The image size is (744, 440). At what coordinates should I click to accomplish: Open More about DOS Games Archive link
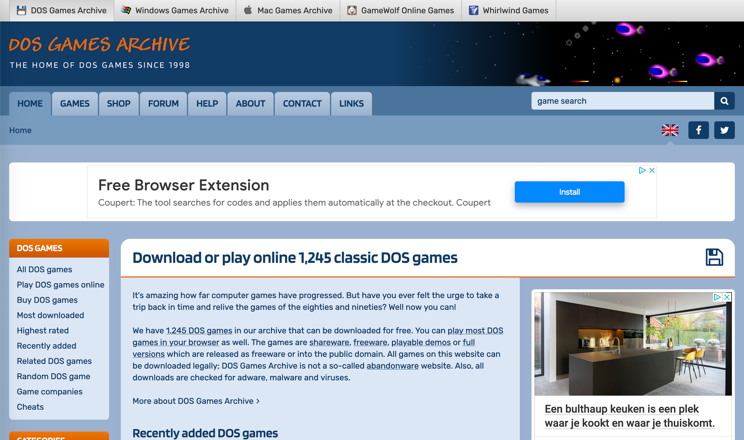[x=196, y=401]
